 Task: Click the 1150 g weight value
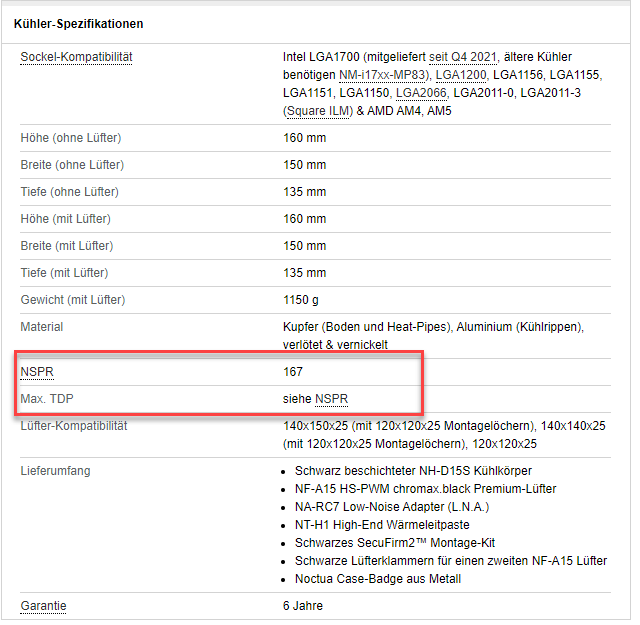301,300
